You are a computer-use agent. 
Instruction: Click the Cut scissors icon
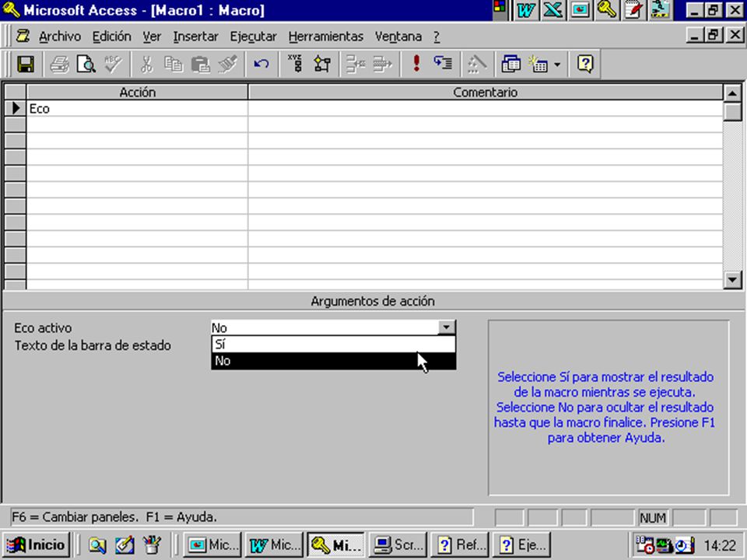tap(147, 64)
